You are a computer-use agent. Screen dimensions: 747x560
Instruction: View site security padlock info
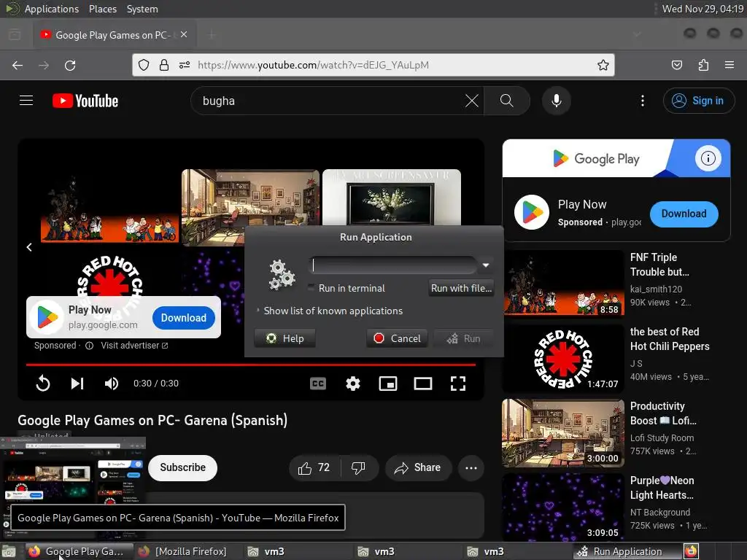(x=164, y=65)
